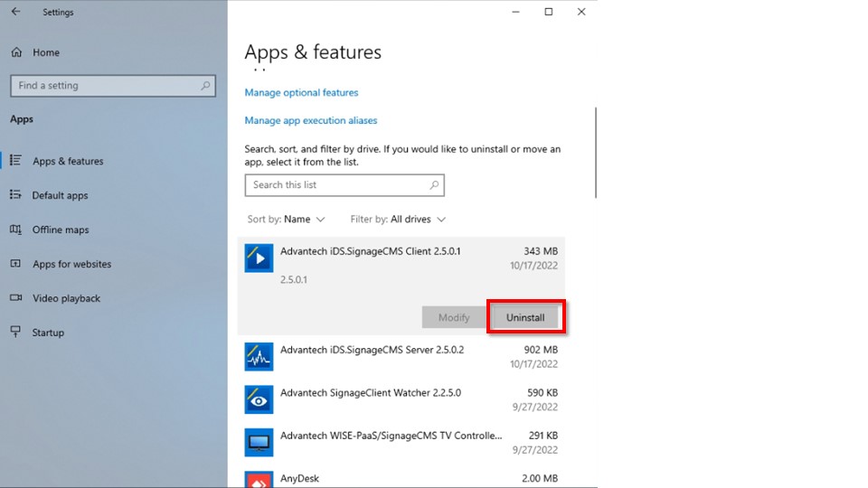
Task: Open Offline maps settings
Action: 61,230
